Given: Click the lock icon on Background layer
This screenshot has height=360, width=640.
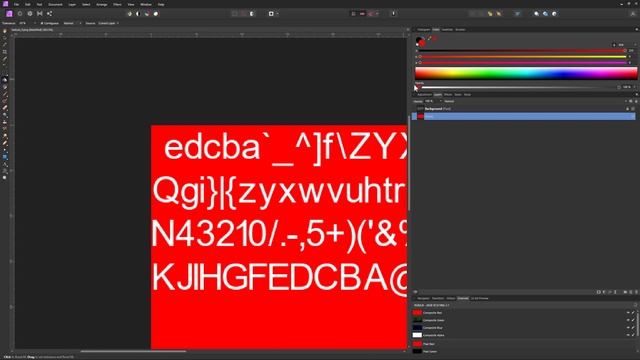Looking at the screenshot, I should tap(628, 109).
